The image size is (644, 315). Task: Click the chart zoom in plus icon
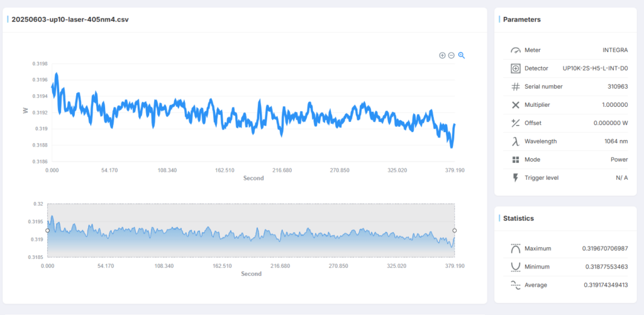pos(442,55)
